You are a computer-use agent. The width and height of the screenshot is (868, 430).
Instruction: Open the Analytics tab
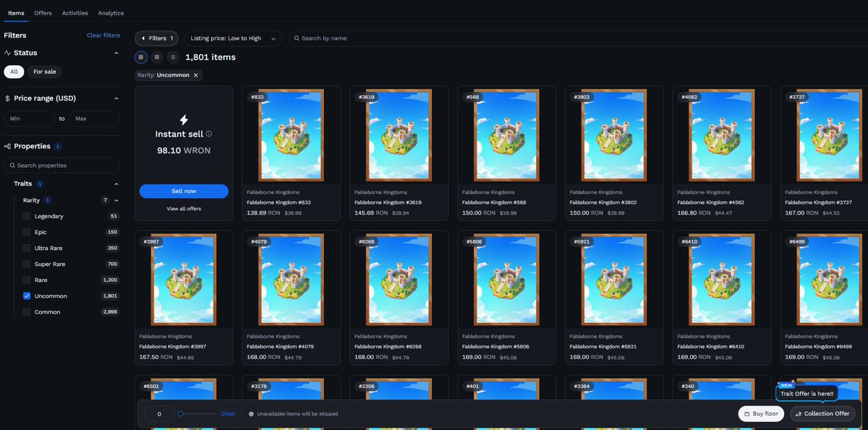coord(111,13)
